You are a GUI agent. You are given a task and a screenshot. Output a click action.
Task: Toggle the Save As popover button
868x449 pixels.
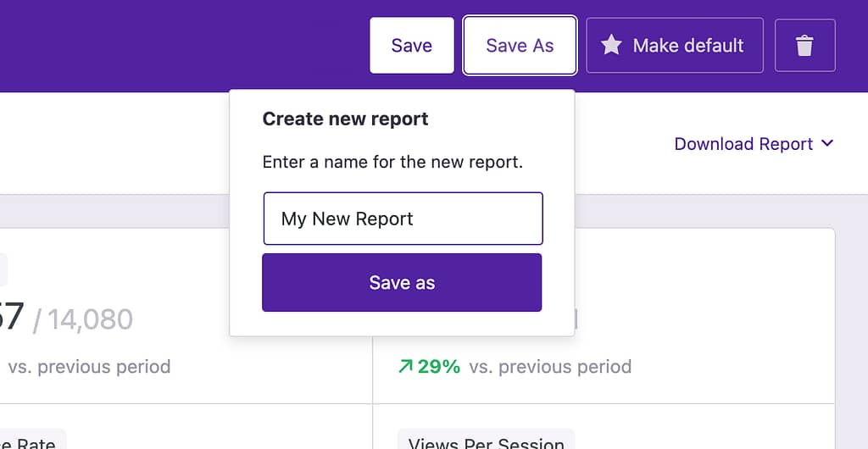point(520,46)
